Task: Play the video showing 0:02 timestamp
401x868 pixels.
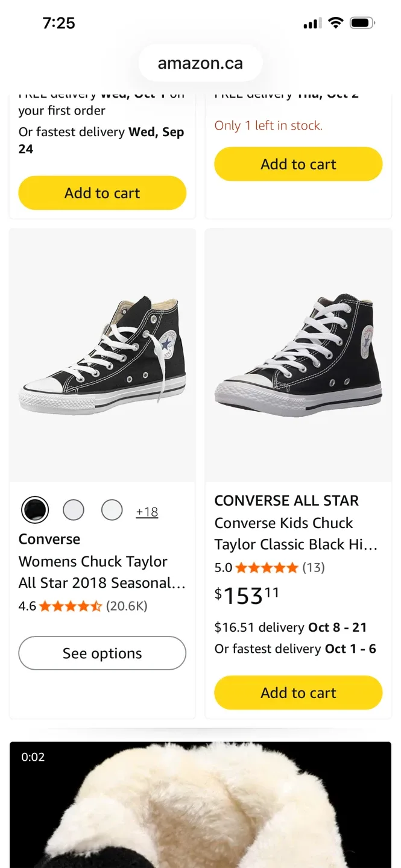Action: pyautogui.click(x=200, y=802)
